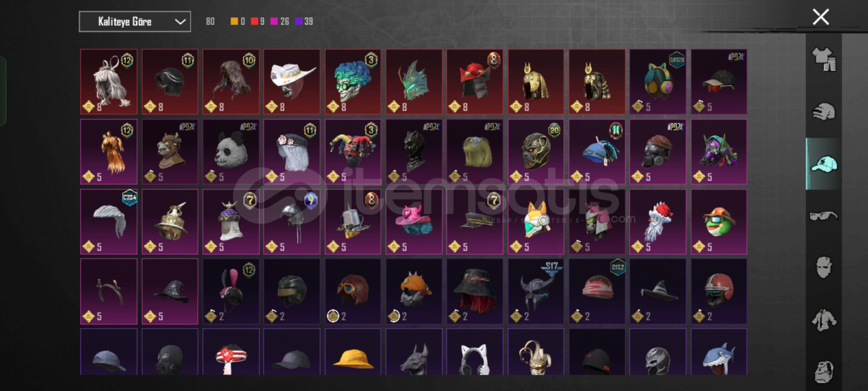The width and height of the screenshot is (868, 391).
Task: Select the panda head item
Action: pyautogui.click(x=231, y=152)
